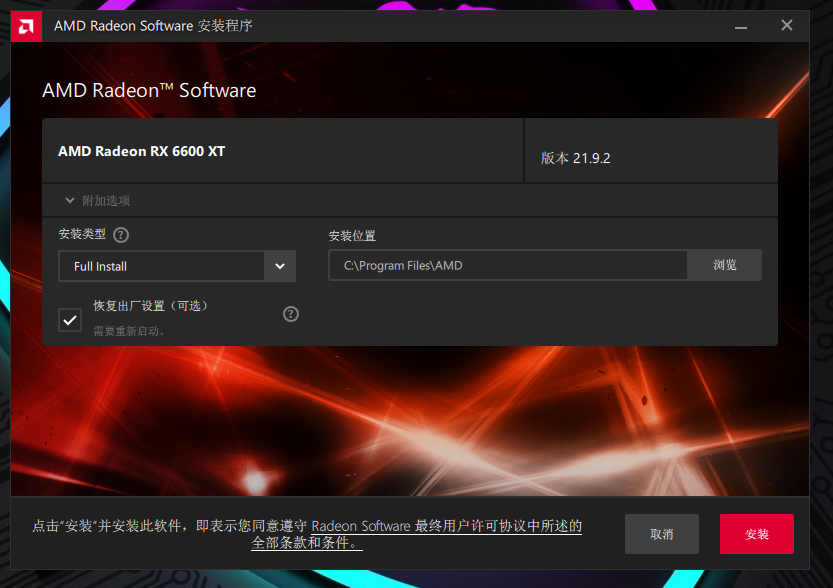Click the 安装类型 label
Viewport: 833px width, 588px height.
[x=82, y=234]
